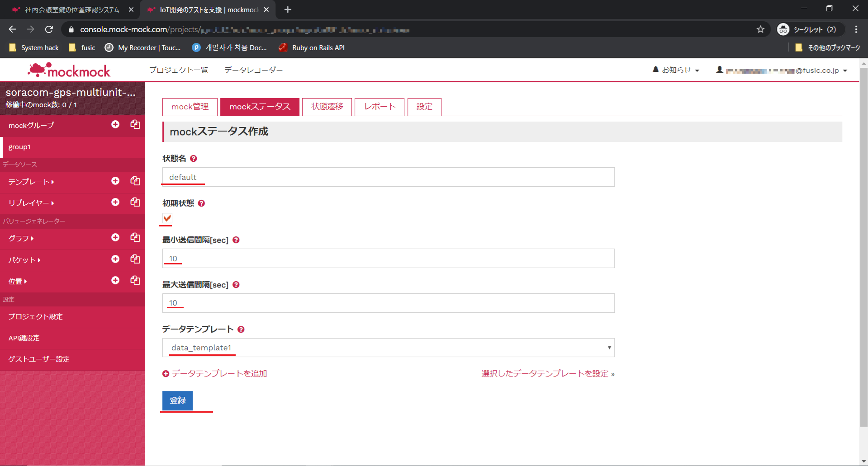Open the user account dropdown

(x=782, y=70)
